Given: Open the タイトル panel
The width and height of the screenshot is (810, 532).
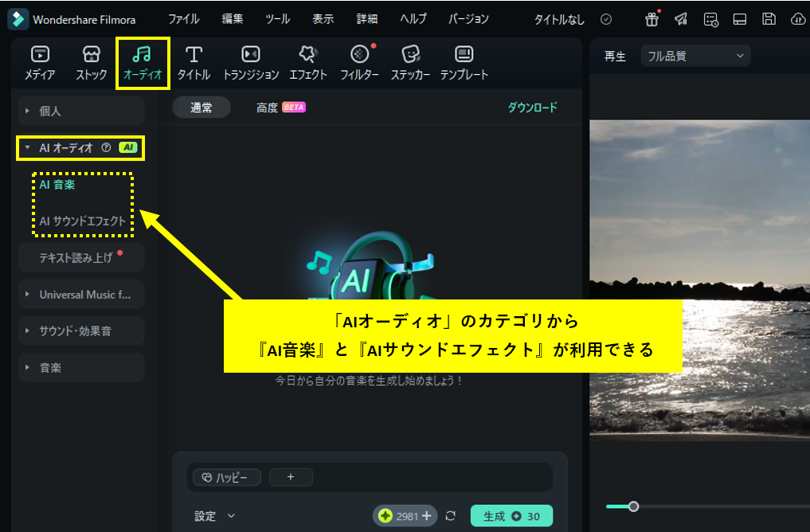Looking at the screenshot, I should tap(195, 62).
